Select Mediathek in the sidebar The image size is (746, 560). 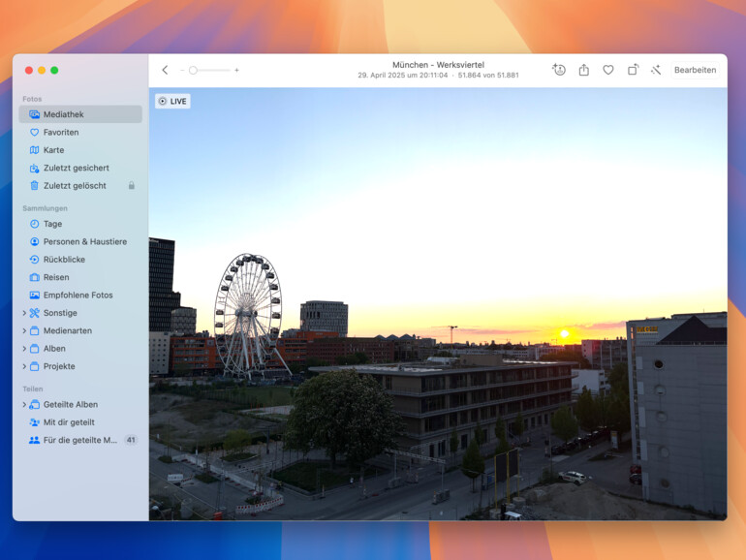[x=63, y=114]
